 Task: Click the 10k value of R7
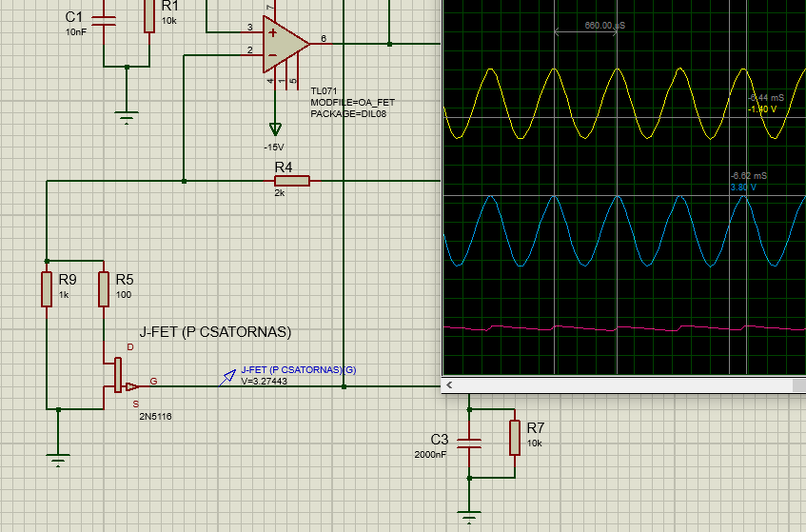(534, 443)
